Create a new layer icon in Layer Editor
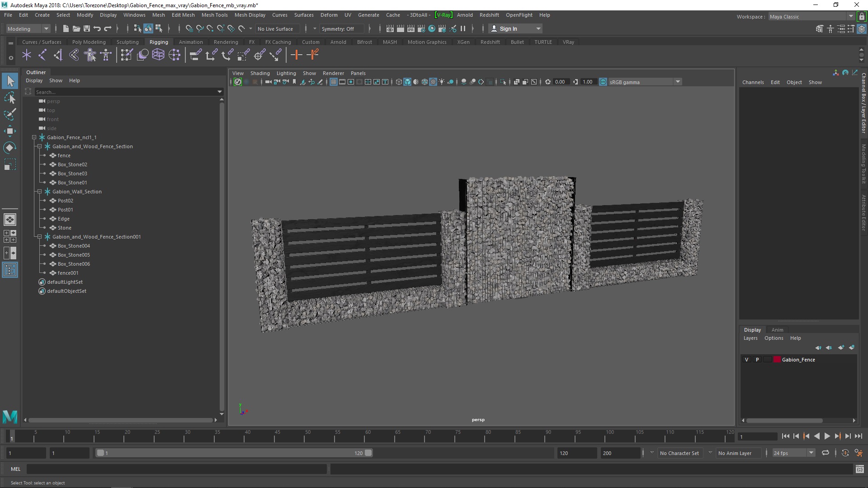 pyautogui.click(x=841, y=347)
